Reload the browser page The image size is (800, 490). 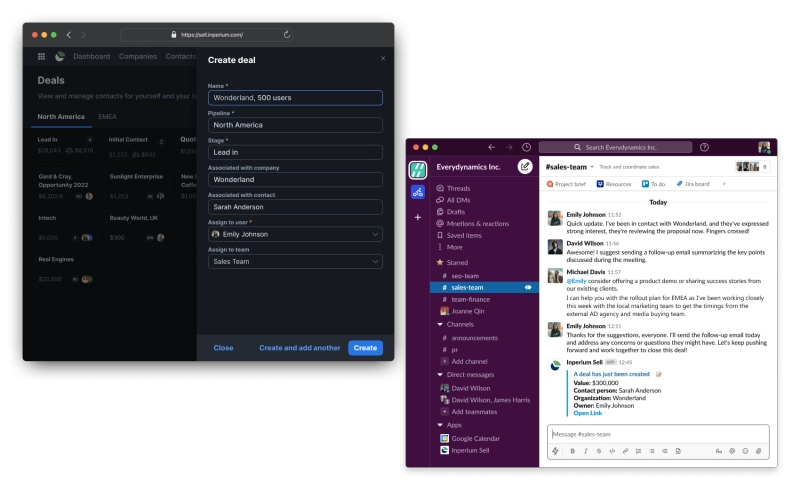pos(287,35)
